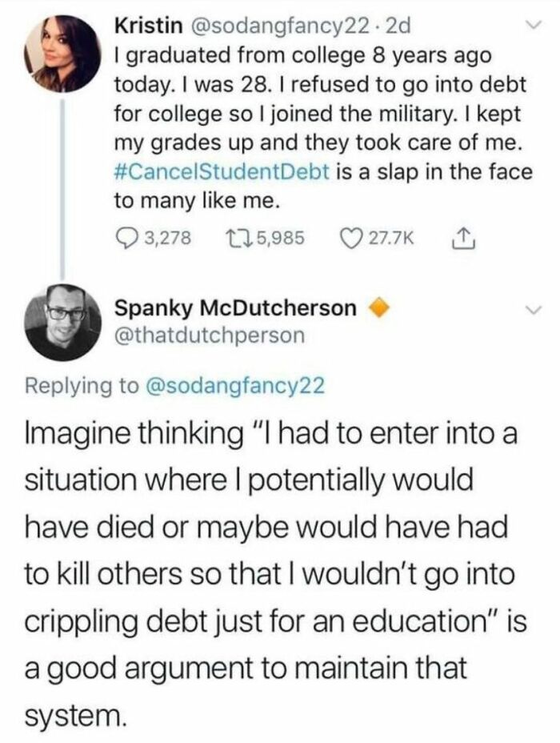The image size is (560, 743).
Task: Open the dropdown chevron on Kristin's tweet
Action: click(x=534, y=25)
